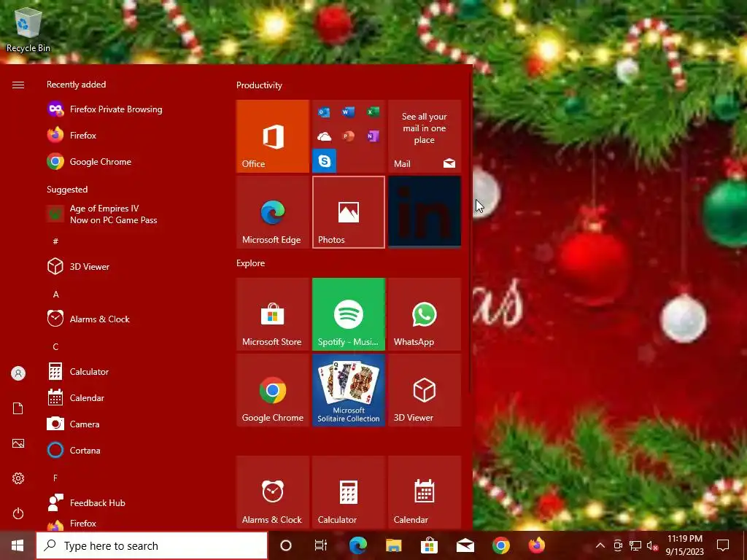Open the Documents folder shortcut

(x=18, y=408)
